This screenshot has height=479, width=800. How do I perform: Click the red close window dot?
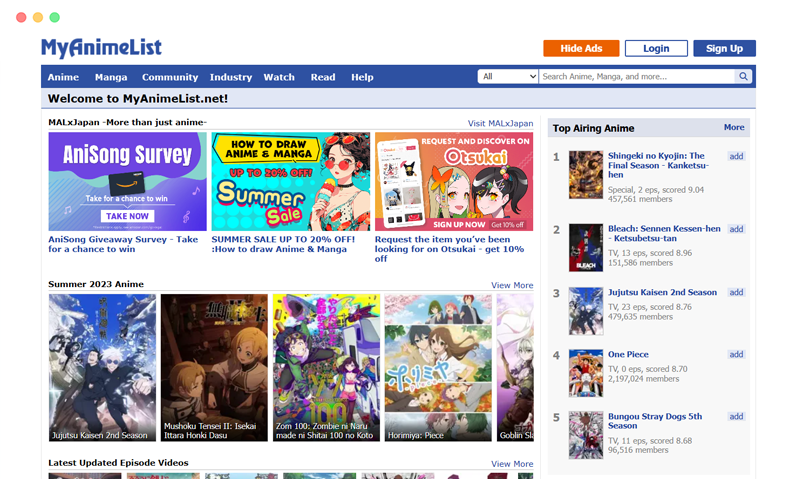click(21, 17)
